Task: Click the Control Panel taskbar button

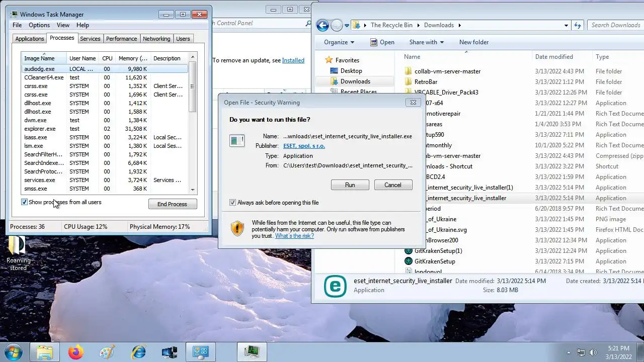Action: pyautogui.click(x=201, y=352)
